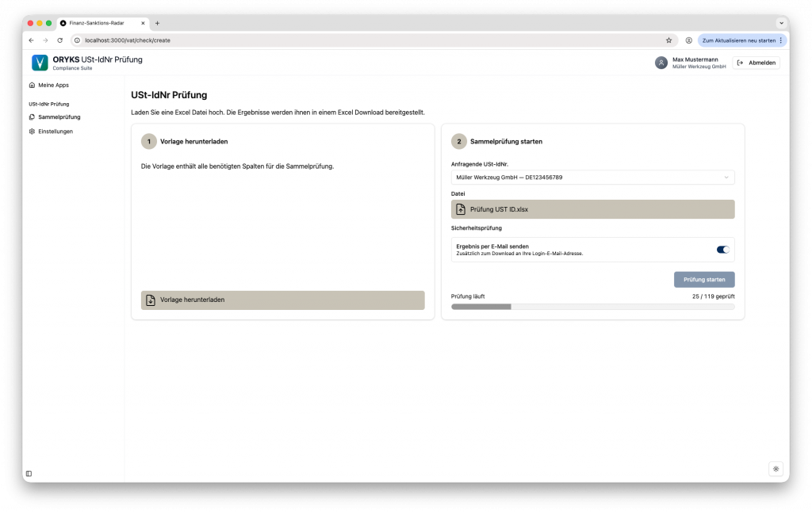Image resolution: width=812 pixels, height=512 pixels.
Task: Click the user avatar icon
Action: (x=661, y=63)
